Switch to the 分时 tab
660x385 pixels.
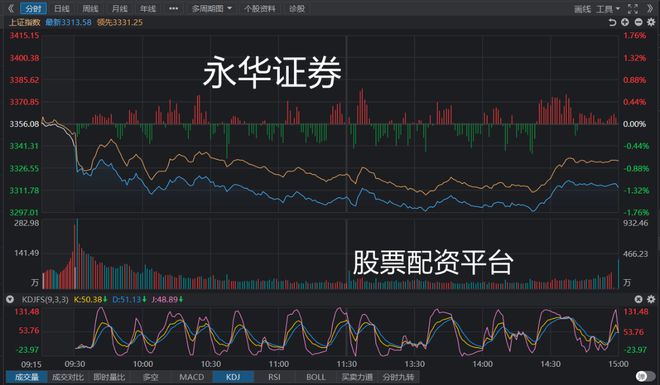33,8
